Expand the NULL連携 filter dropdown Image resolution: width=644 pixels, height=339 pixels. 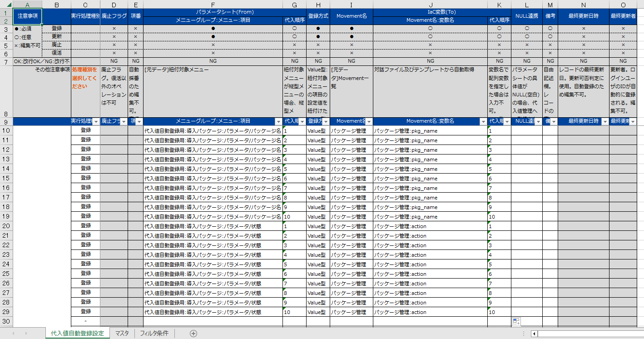pos(538,121)
